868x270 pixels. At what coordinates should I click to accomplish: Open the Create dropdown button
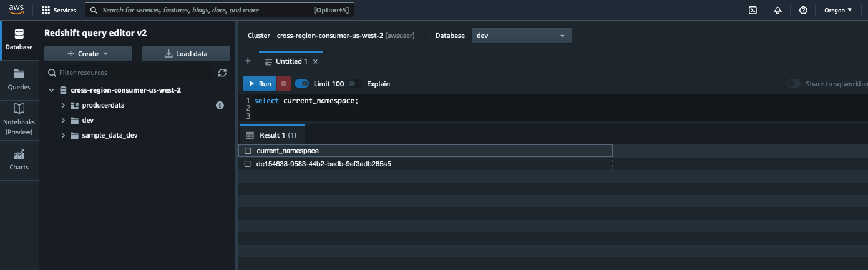[88, 54]
